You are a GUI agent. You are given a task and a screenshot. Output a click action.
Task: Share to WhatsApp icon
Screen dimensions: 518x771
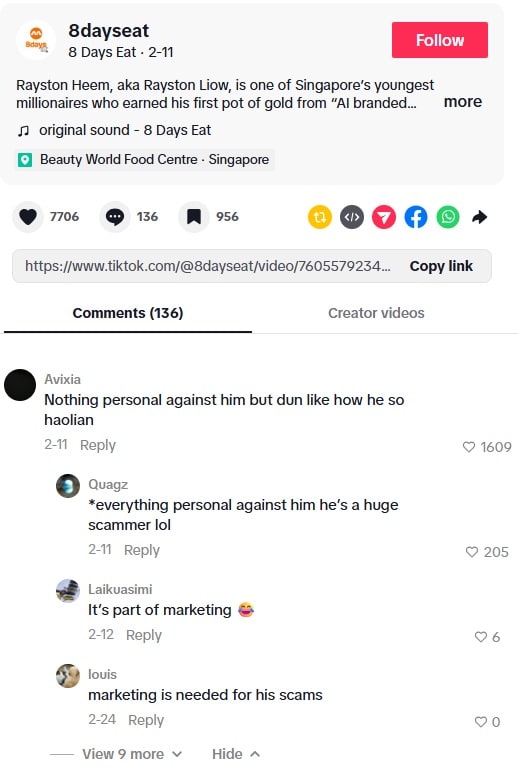(448, 217)
